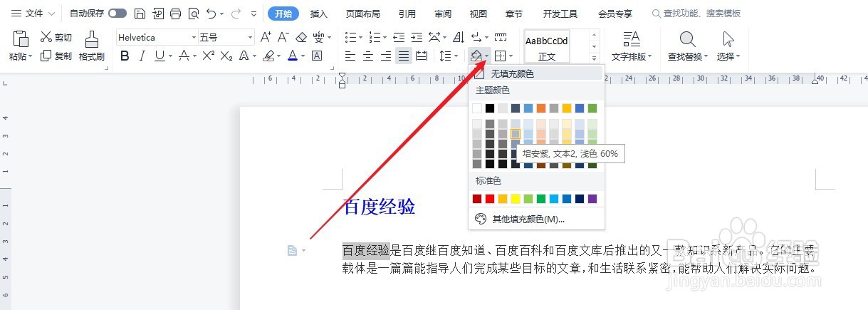Click the Clear Formatting eraser icon
Screen dimensions: 868x310
[x=301, y=37]
